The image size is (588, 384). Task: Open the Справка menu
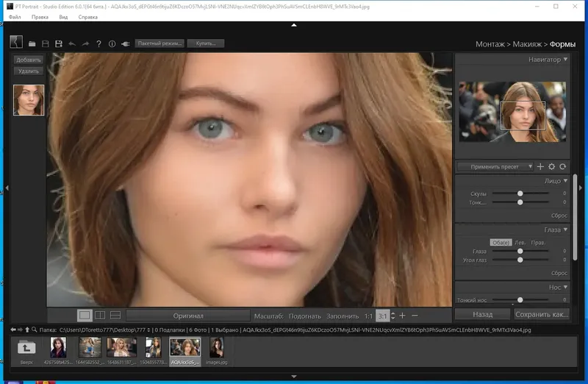click(x=87, y=16)
